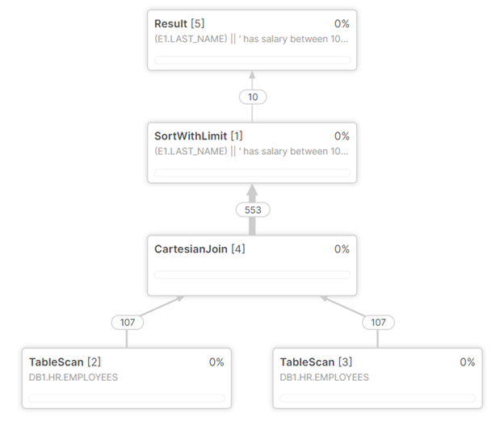Select the TableScan [3] node

point(378,378)
